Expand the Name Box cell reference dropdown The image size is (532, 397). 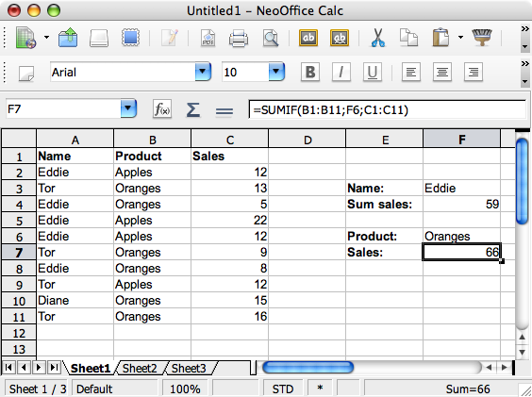pos(128,108)
